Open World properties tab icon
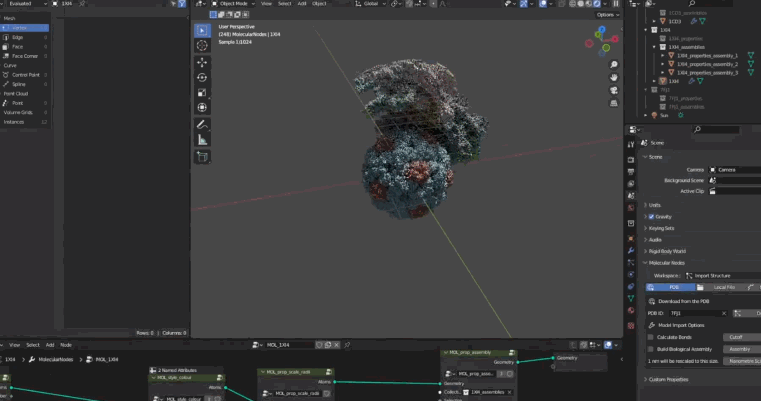This screenshot has width=761, height=401. pyautogui.click(x=630, y=208)
